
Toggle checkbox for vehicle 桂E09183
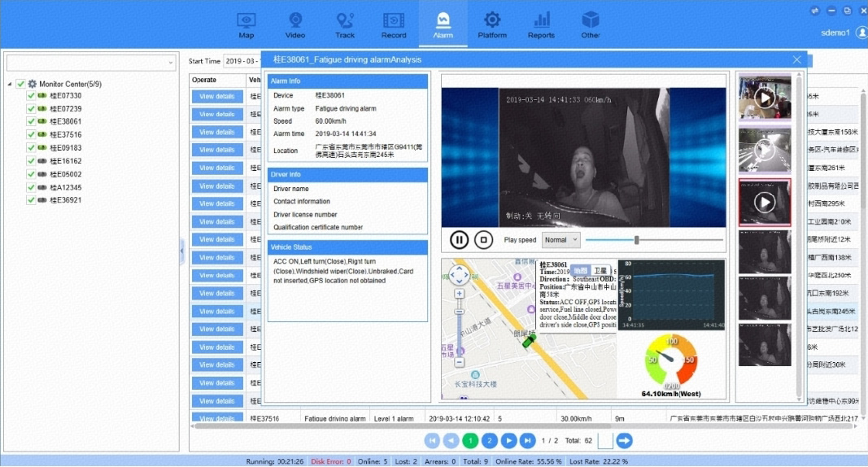pyautogui.click(x=31, y=148)
